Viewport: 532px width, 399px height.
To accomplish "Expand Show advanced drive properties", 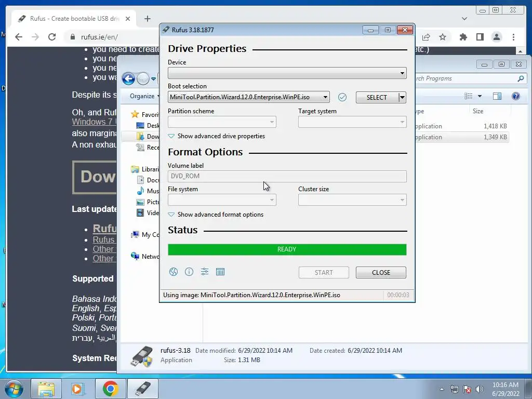I will click(x=217, y=136).
